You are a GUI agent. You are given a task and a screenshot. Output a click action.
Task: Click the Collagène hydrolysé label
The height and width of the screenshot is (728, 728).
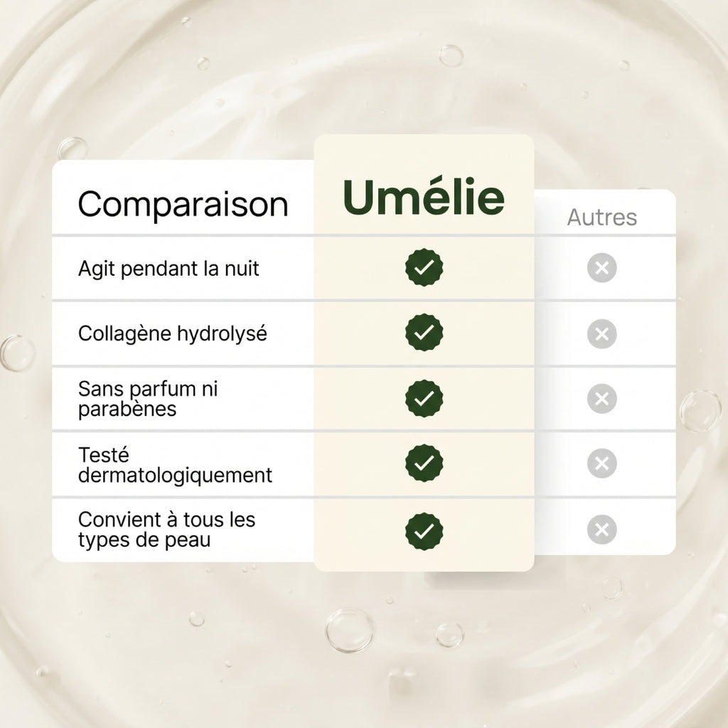point(172,334)
